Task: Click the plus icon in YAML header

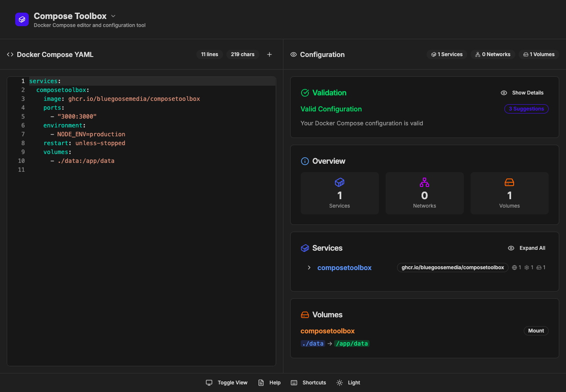Action: click(x=269, y=54)
